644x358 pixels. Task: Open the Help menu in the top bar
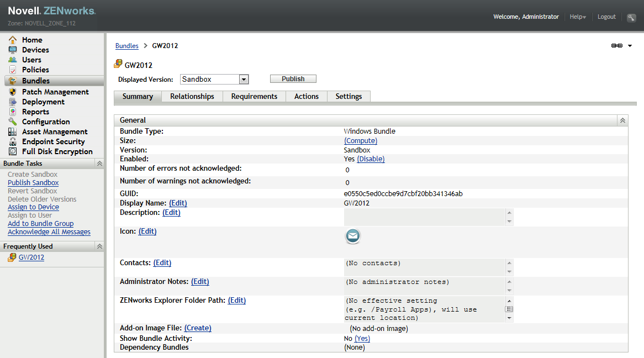tap(577, 17)
